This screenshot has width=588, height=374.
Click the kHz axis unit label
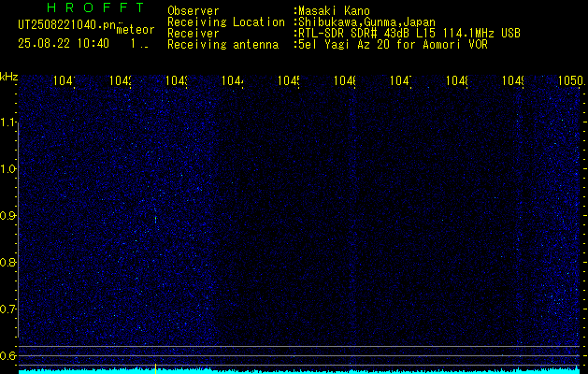tap(9, 77)
